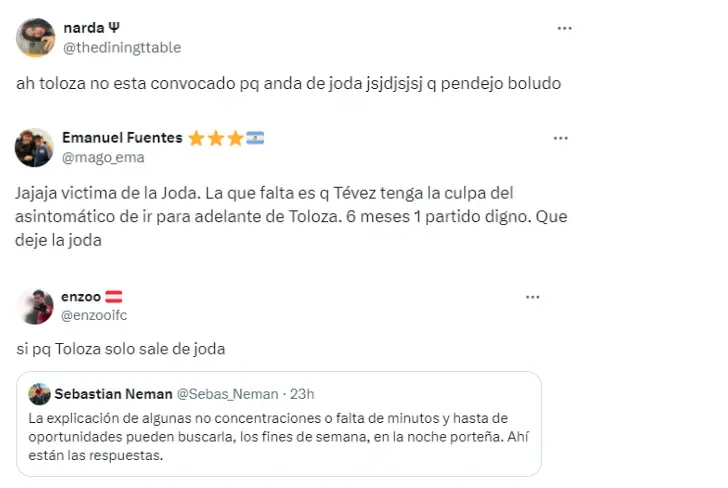Image resolution: width=728 pixels, height=488 pixels.
Task: Go to @Sebas_Neman handle in the quoted tweet
Action: [228, 394]
